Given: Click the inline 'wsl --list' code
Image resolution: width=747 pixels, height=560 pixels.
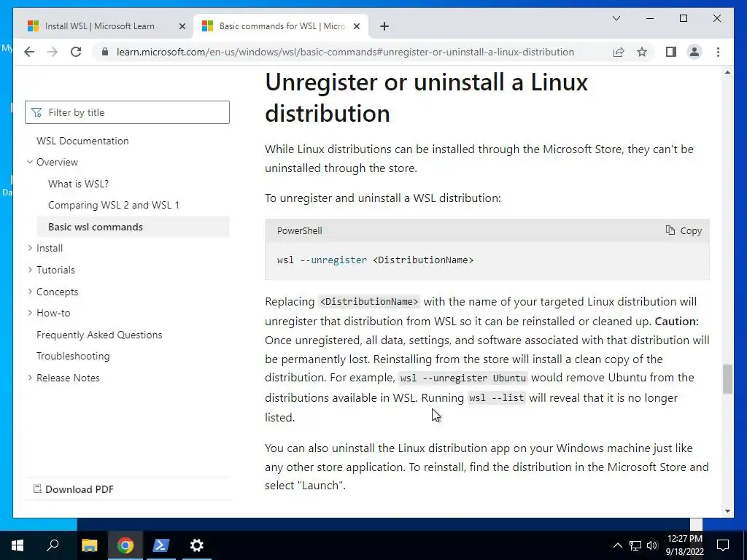Looking at the screenshot, I should coord(496,397).
